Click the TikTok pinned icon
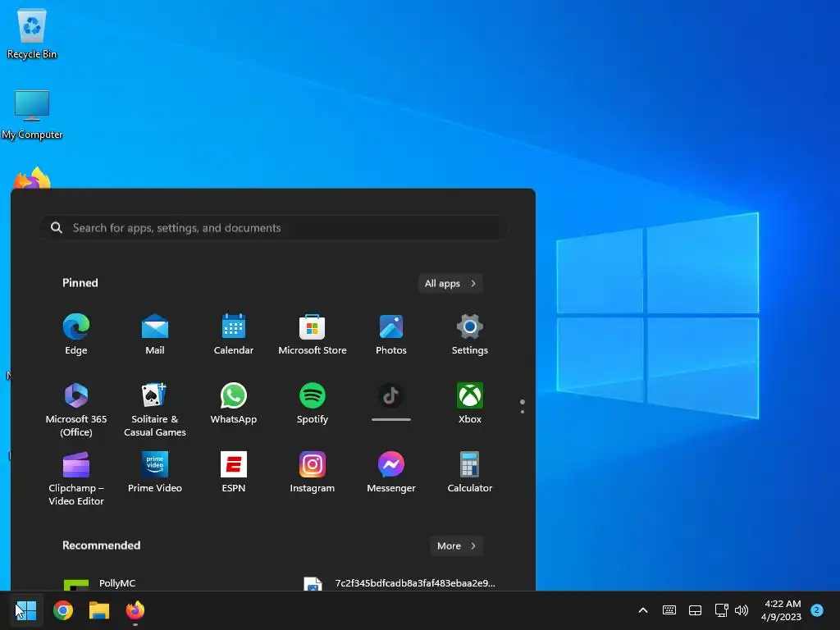 click(x=391, y=396)
